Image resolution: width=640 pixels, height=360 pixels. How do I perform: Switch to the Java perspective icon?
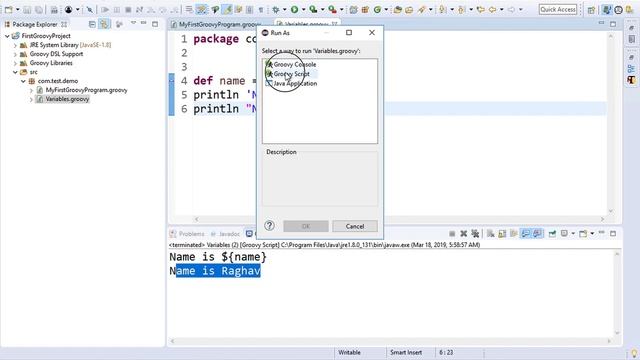click(607, 10)
